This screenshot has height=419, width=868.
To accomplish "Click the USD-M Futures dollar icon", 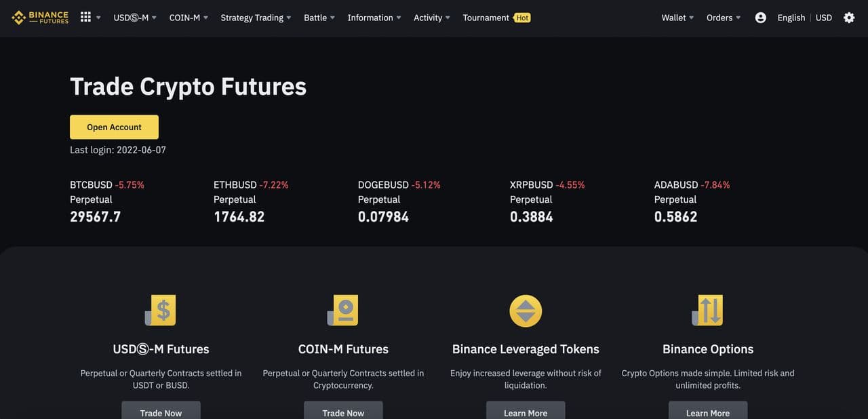I will (x=161, y=311).
